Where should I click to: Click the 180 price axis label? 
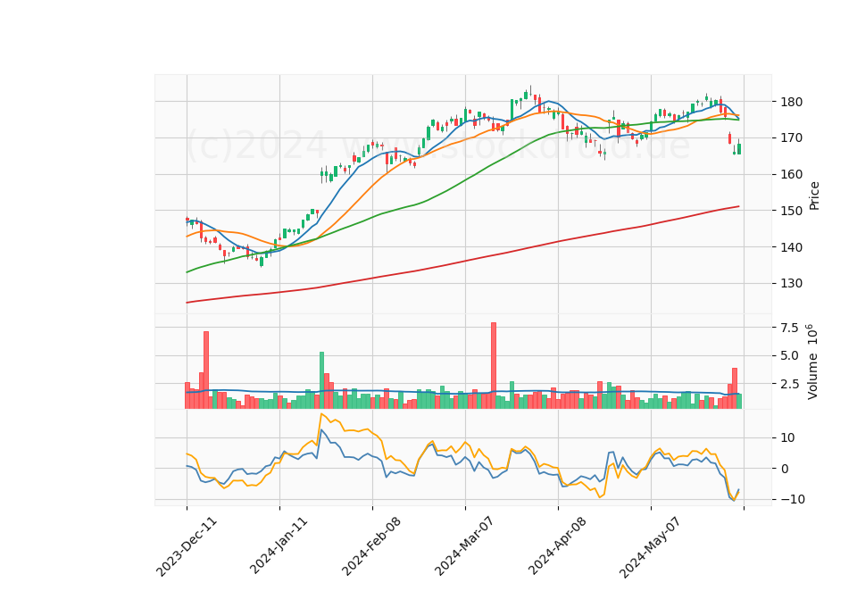(x=792, y=102)
